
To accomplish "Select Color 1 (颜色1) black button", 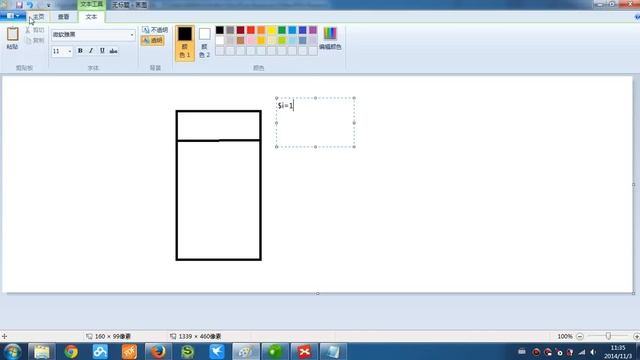I will [185, 43].
